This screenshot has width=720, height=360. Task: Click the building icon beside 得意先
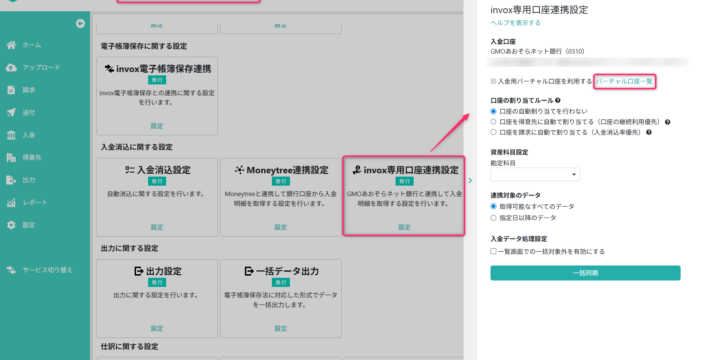click(x=11, y=158)
